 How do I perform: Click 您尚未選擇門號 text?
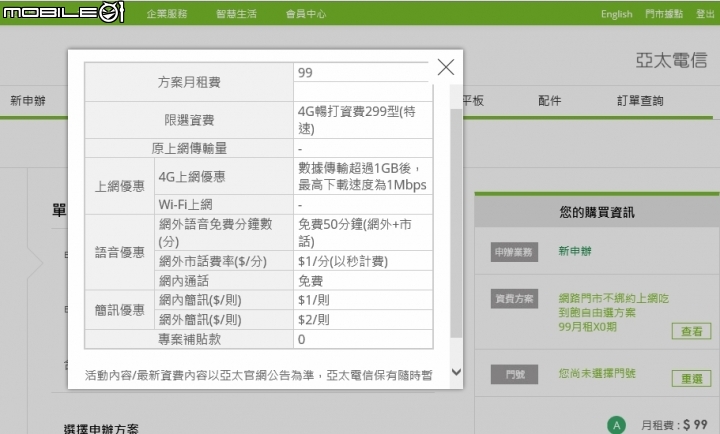(x=597, y=373)
